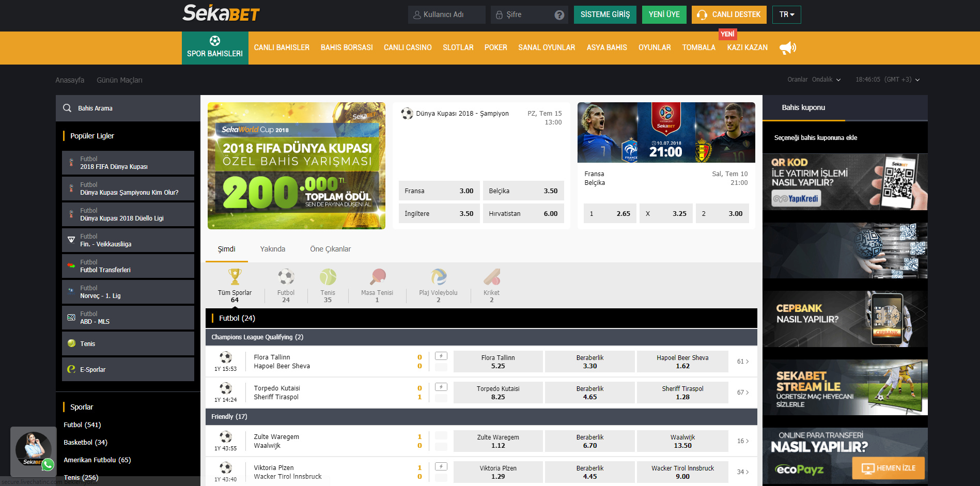Viewport: 980px width, 486px height.
Task: Expand more markets (67) for Torpedo Kutaisi
Action: click(x=743, y=393)
